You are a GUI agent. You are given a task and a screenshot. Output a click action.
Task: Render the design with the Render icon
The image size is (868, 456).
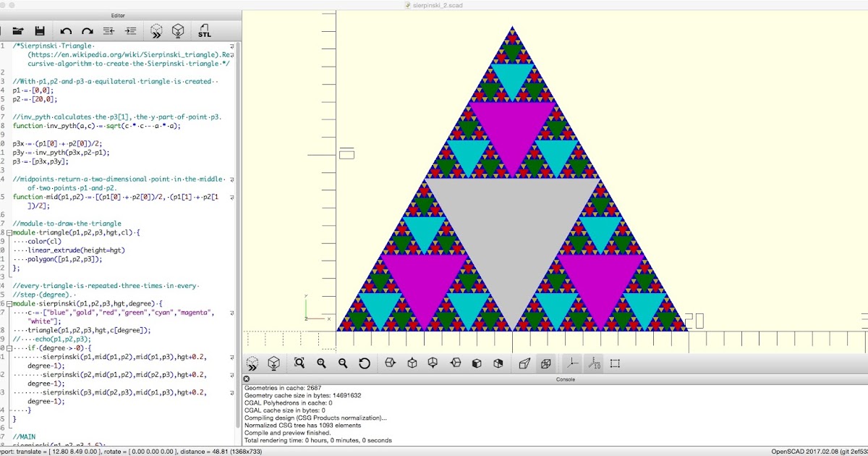point(176,30)
